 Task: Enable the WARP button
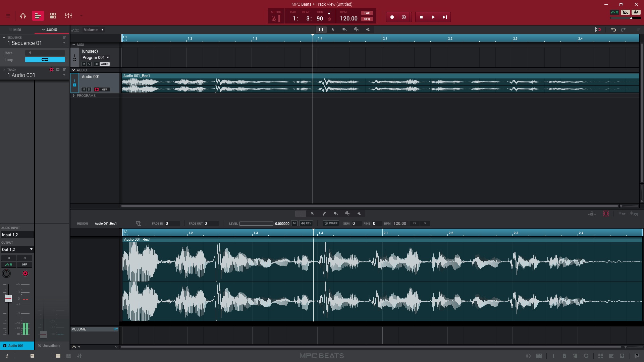[x=331, y=224]
